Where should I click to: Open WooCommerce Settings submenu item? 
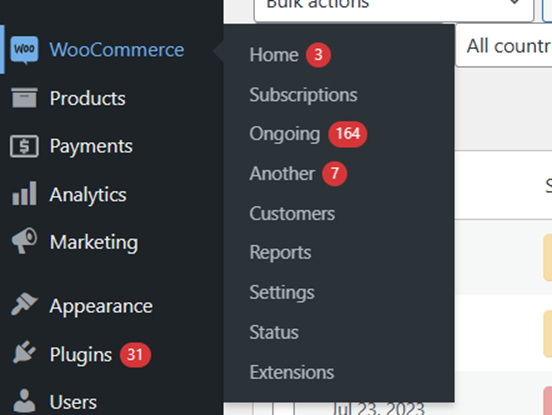(x=282, y=293)
